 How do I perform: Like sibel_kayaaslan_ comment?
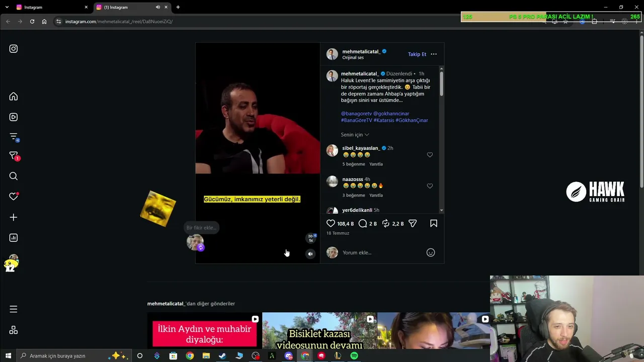point(430,155)
